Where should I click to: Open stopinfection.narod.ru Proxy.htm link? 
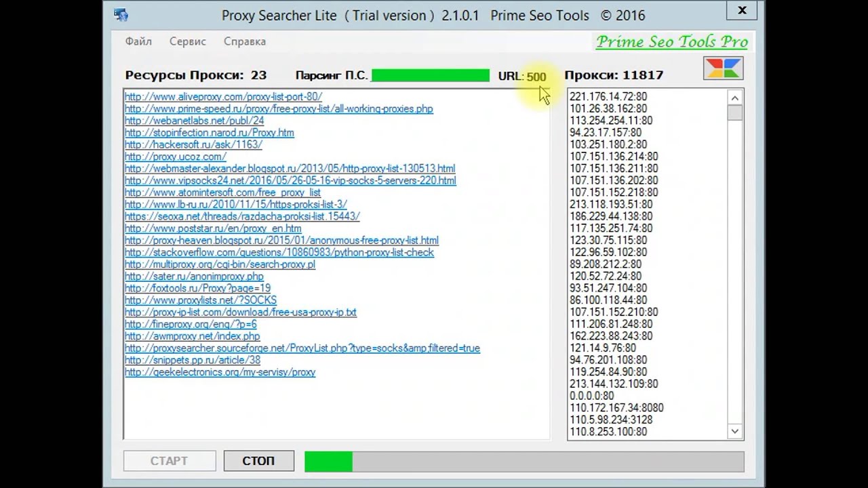click(x=210, y=133)
